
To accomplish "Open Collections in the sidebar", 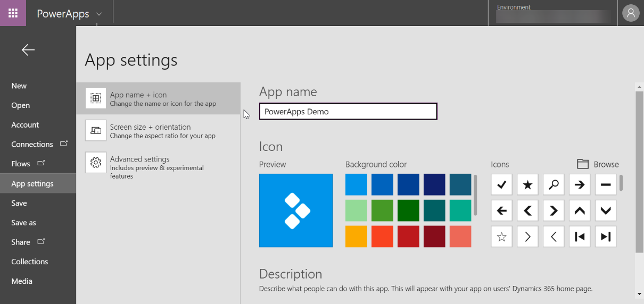I will pyautogui.click(x=30, y=261).
